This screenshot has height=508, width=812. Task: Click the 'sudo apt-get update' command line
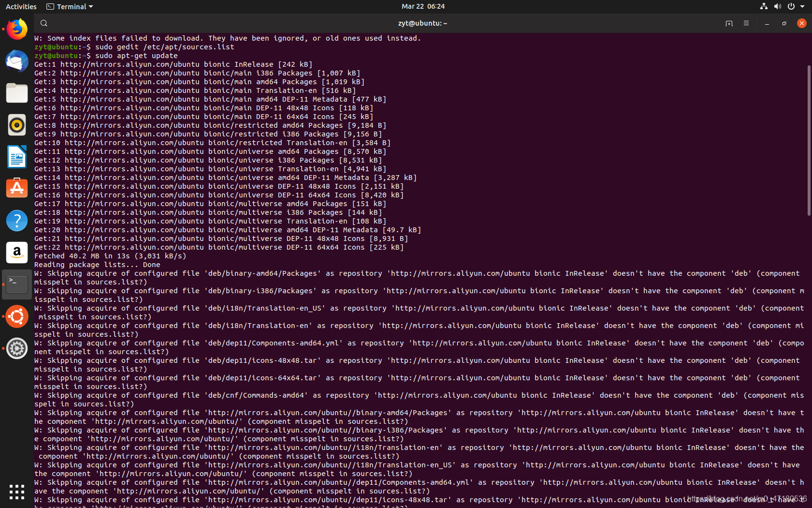point(106,56)
